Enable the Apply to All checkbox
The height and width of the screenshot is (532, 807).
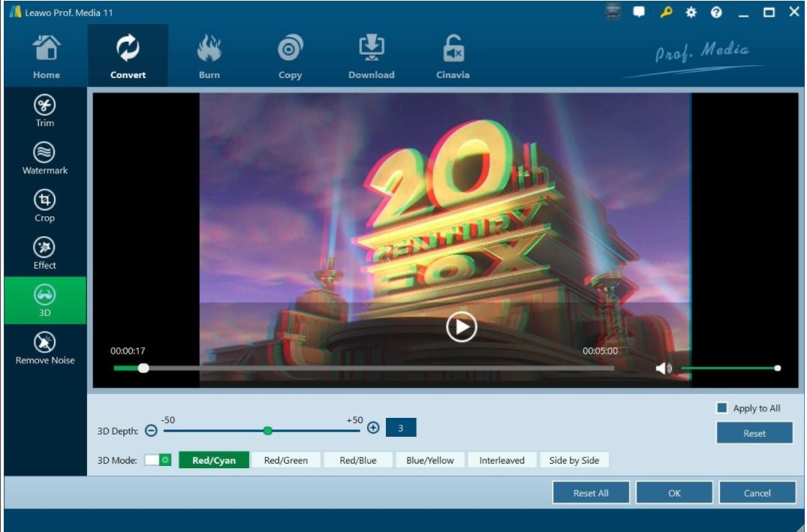721,407
